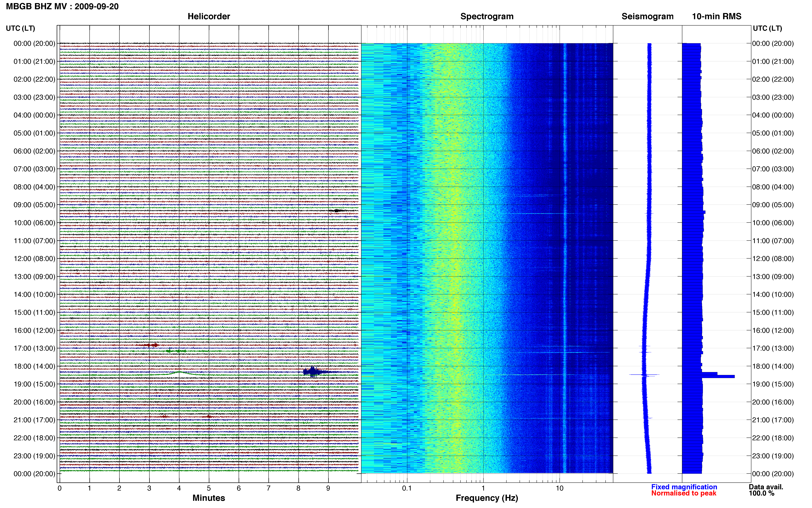The width and height of the screenshot is (812, 508).
Task: Click RMS-side time label 16:00 (12:00)
Action: click(773, 331)
